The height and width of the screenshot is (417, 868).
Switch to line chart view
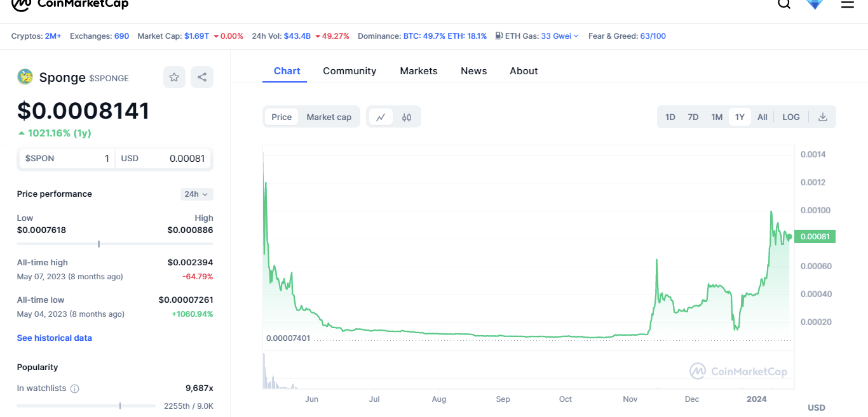point(381,117)
